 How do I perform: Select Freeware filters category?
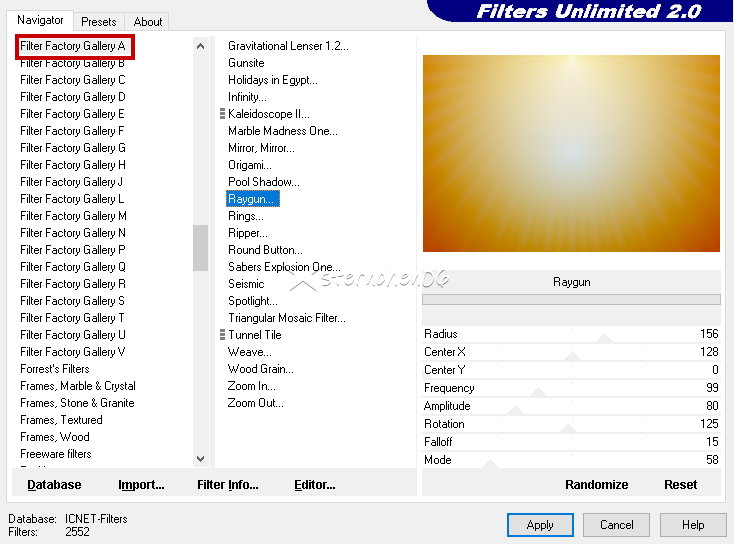(55, 454)
